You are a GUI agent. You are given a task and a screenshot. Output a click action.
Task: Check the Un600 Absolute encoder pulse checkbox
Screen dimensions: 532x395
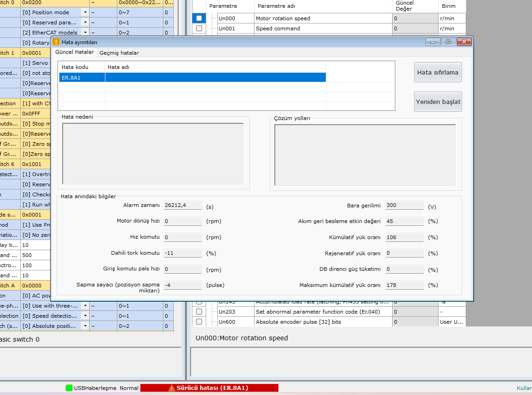click(199, 322)
